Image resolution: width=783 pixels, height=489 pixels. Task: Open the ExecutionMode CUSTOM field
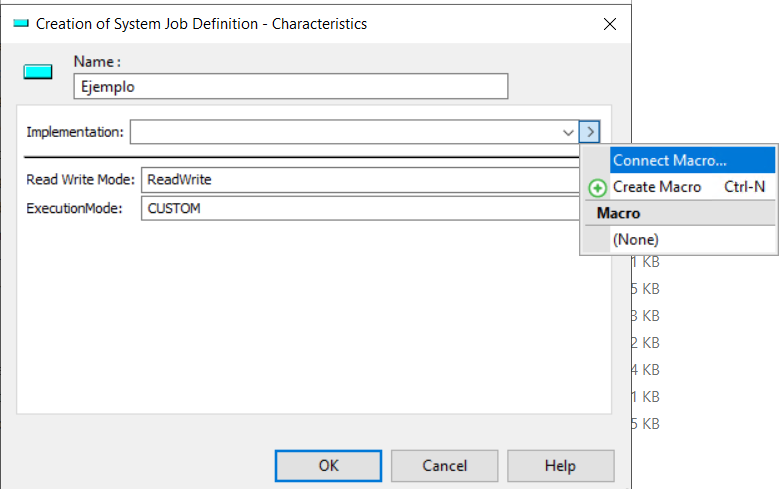[361, 208]
